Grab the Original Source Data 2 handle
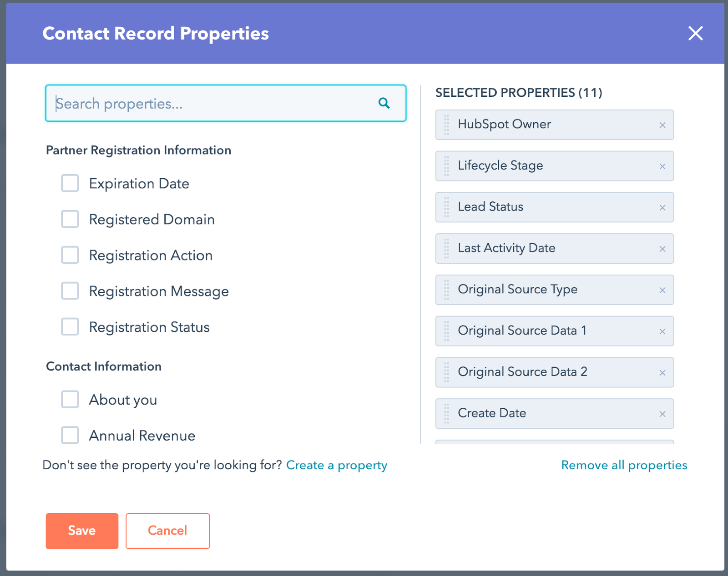Viewport: 728px width, 576px height. pos(446,372)
